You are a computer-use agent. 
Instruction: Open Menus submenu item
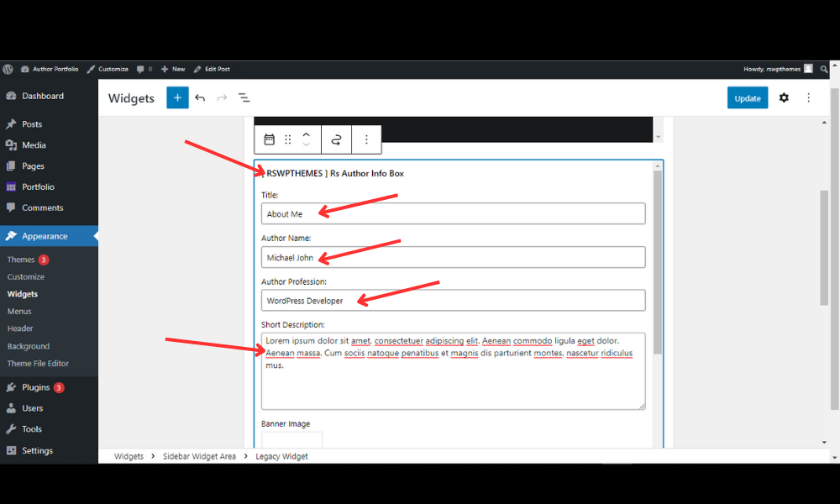[x=19, y=311]
